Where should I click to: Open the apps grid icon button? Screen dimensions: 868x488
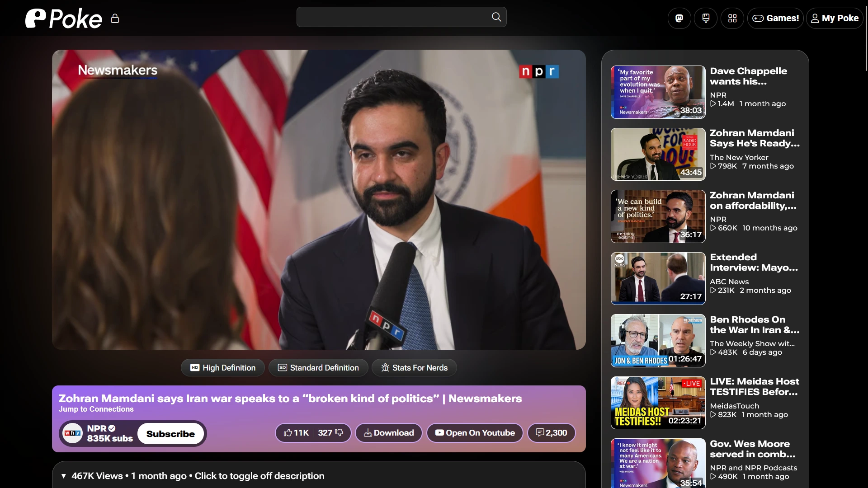(732, 19)
